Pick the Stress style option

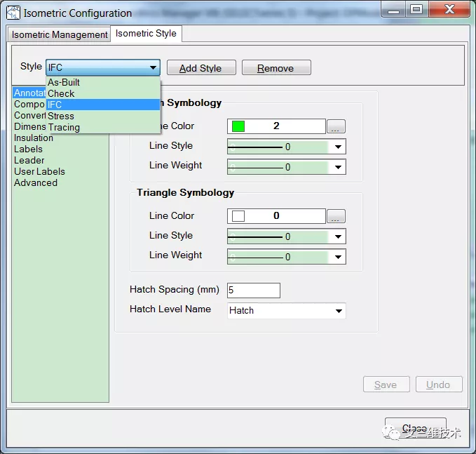pos(61,116)
